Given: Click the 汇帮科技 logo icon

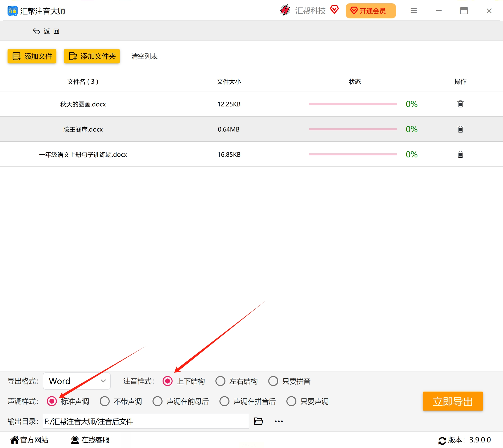Looking at the screenshot, I should pos(285,10).
